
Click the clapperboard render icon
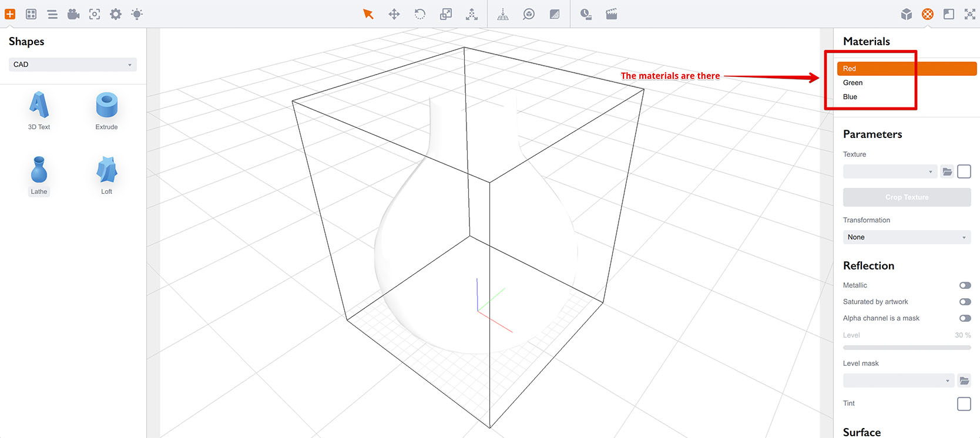point(612,14)
